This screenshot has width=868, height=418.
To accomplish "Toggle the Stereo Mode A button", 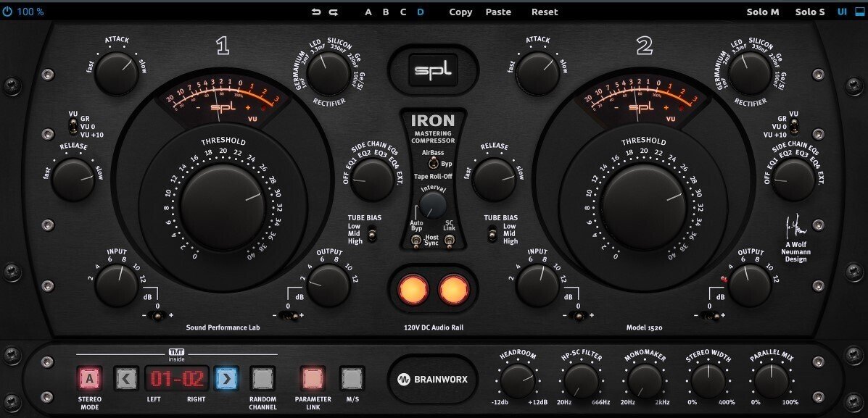I will [x=90, y=379].
